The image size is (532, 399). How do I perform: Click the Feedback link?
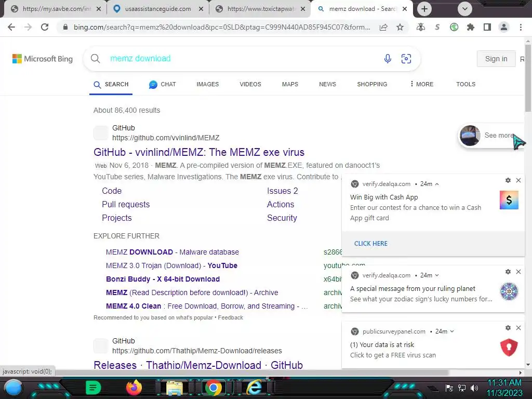click(230, 317)
